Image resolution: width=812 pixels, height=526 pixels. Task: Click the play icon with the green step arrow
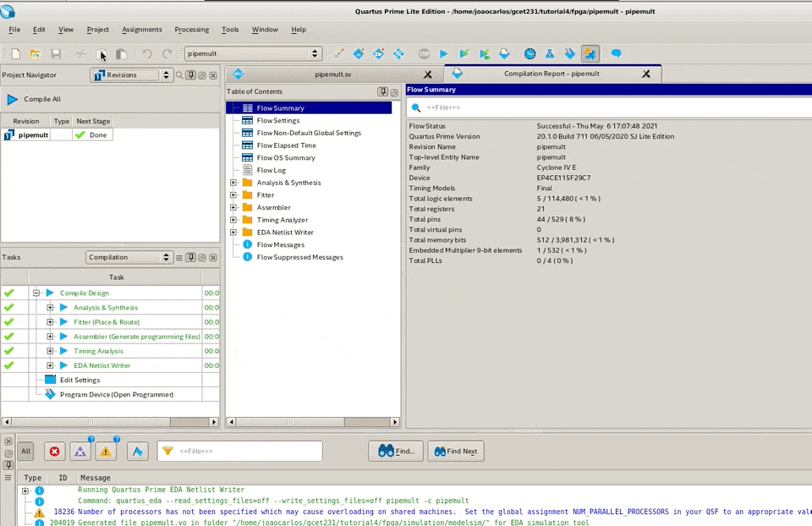coord(484,53)
